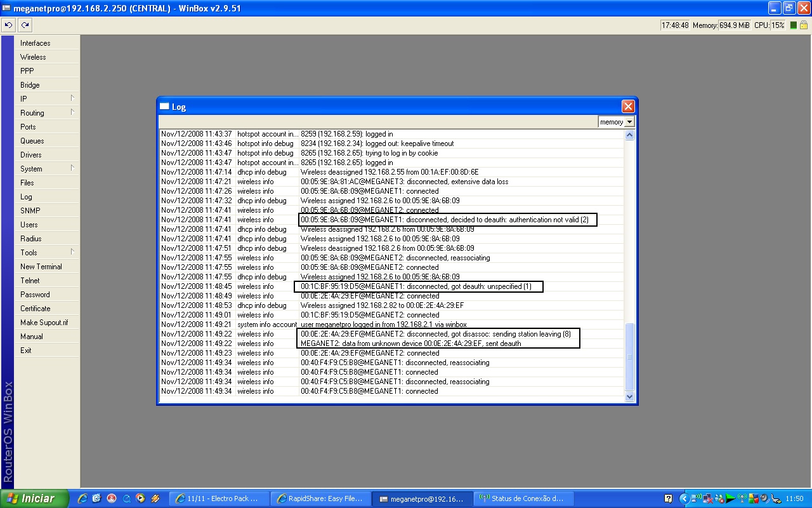812x508 pixels.
Task: Open the Iniciar start menu
Action: coord(34,498)
